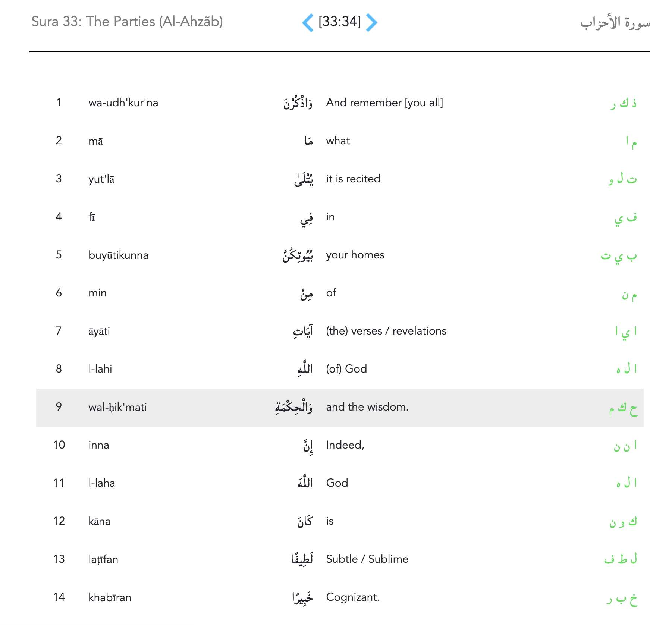This screenshot has height=625, width=672.
Task: Open the Sura 33: The Parties title
Action: click(127, 22)
